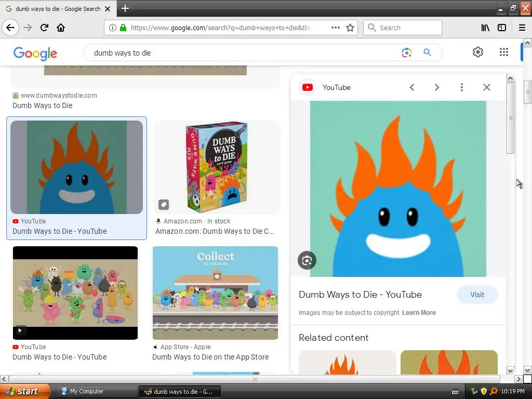Screen dimensions: 532x399
Task: Click the preview panel vertical scrollbar thumb
Action: 511,118
